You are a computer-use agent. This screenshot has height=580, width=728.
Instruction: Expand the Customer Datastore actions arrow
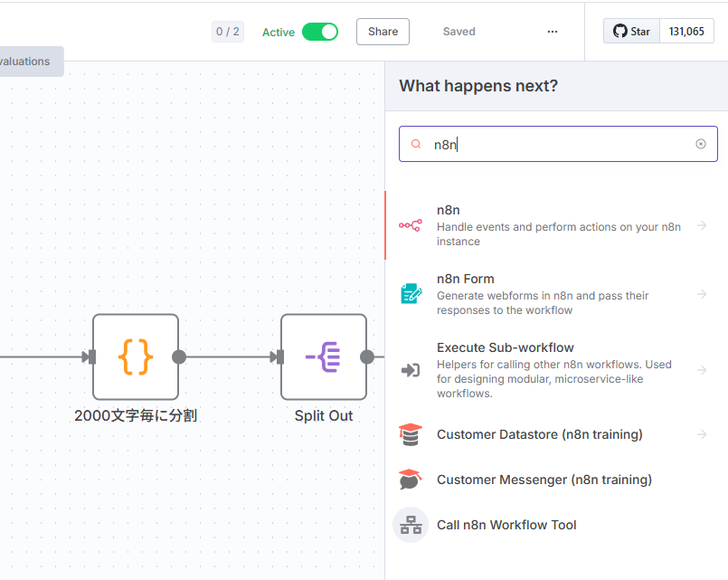(702, 434)
